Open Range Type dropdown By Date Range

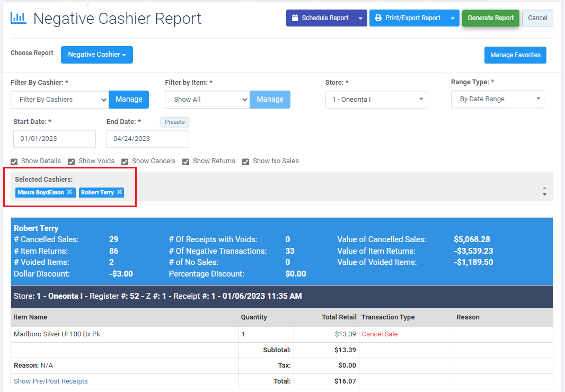coord(498,99)
